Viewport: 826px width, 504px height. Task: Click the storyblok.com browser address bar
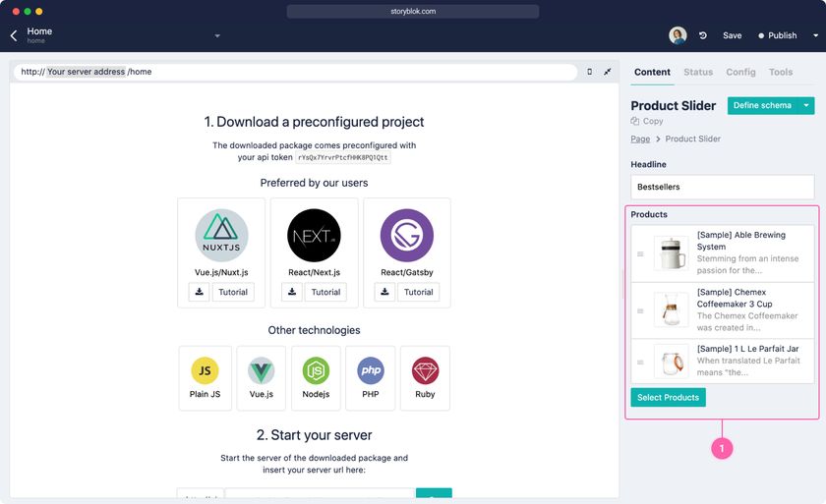(x=413, y=11)
